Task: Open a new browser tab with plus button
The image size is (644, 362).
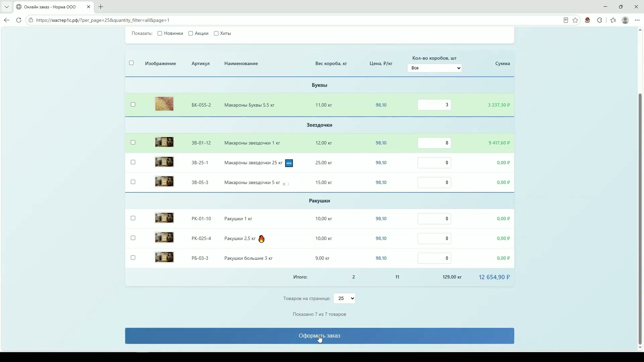Action: coord(101,7)
